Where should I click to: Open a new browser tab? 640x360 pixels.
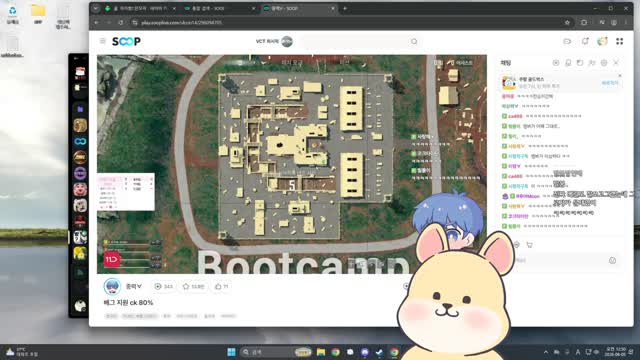coord(345,8)
